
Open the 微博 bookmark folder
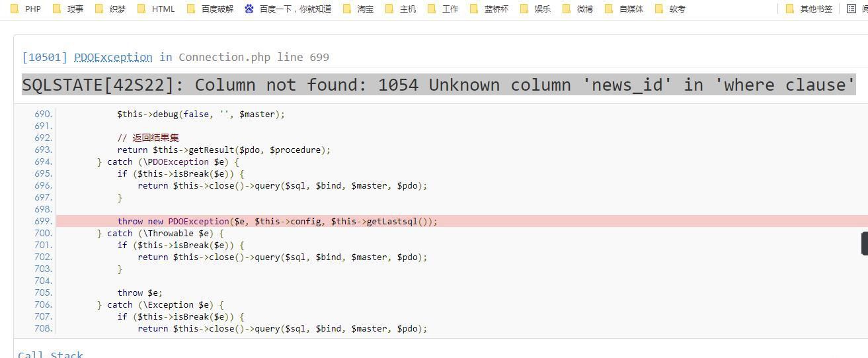[578, 9]
